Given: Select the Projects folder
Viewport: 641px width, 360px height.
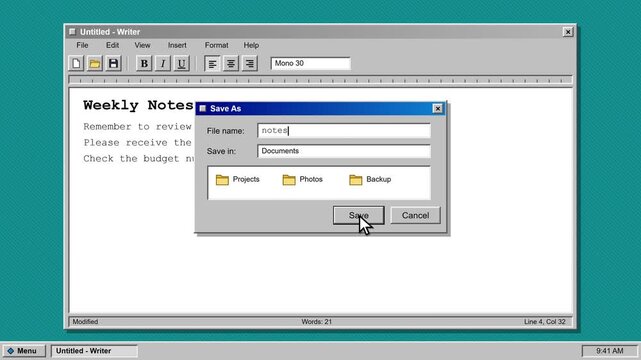Looking at the screenshot, I should 238,179.
